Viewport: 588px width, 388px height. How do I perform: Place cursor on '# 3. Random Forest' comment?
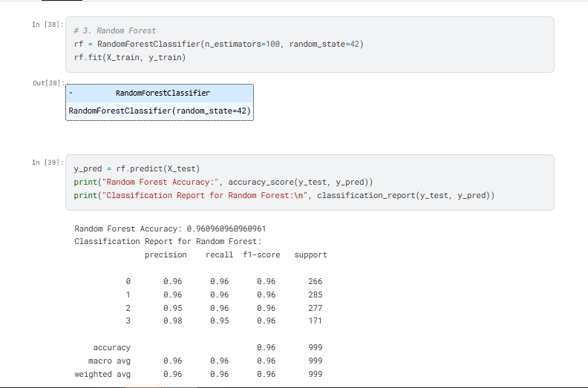tap(115, 31)
